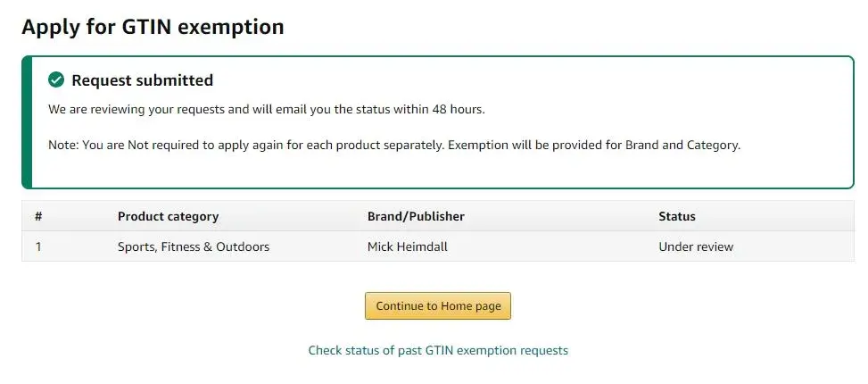Screen dimensions: 868x384
Task: Click the Under review status cell
Action: tap(696, 246)
